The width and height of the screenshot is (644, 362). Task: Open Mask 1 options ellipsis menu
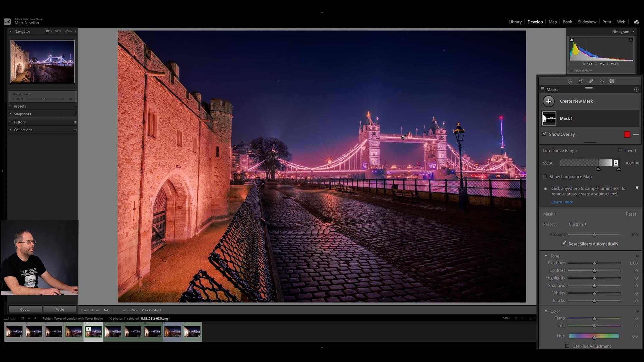636,135
